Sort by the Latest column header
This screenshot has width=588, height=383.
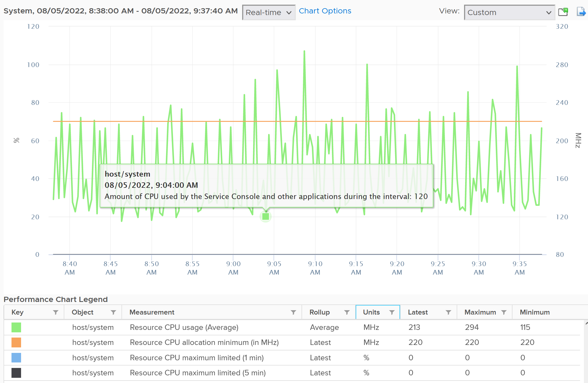pos(418,312)
